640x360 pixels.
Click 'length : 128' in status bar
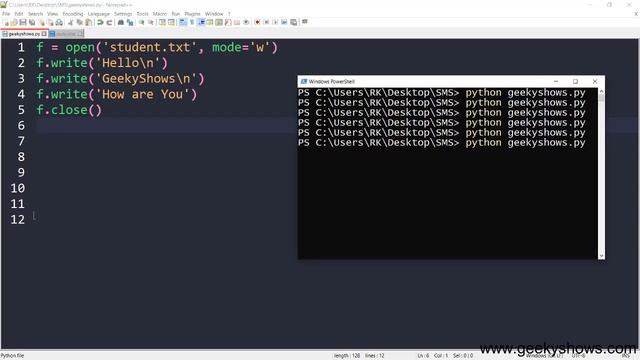347,356
